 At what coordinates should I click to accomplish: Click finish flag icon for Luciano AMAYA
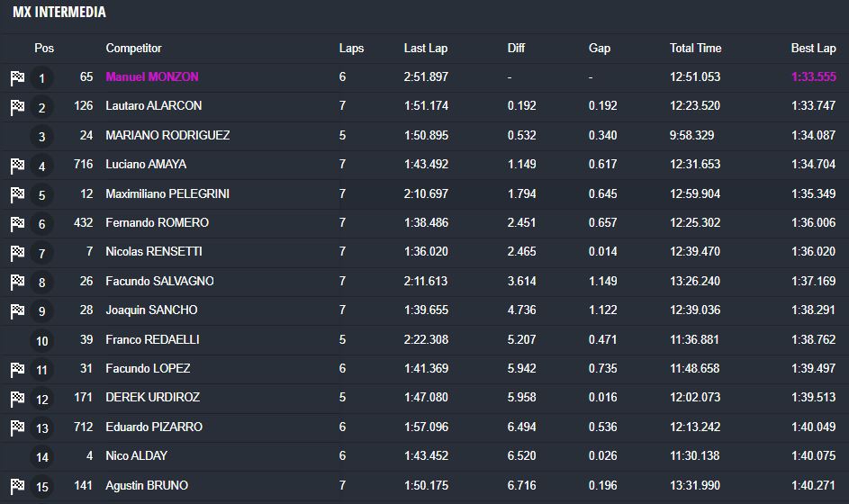click(17, 166)
